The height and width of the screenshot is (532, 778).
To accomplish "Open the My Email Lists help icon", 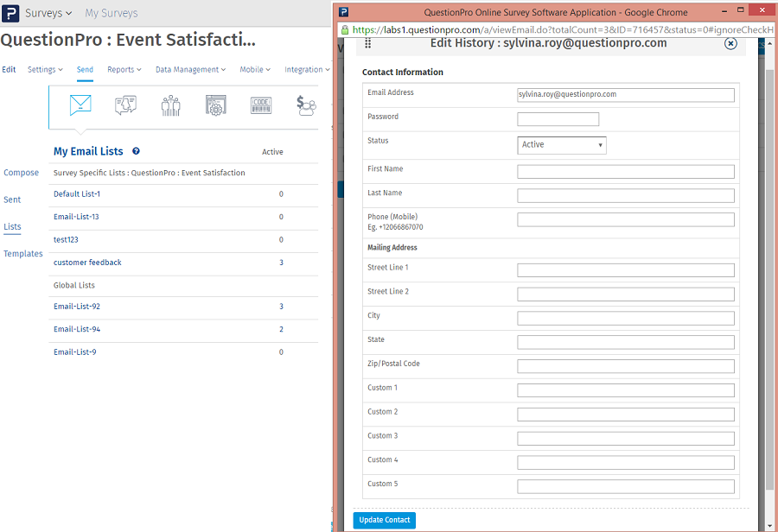I will (x=136, y=152).
